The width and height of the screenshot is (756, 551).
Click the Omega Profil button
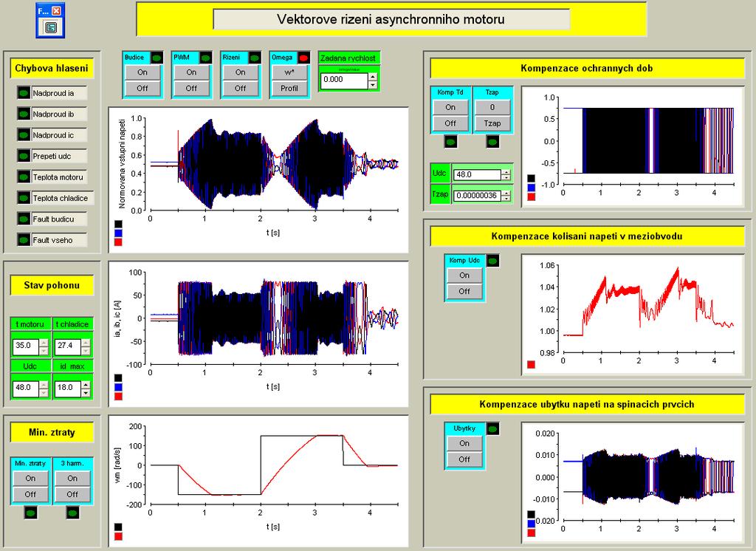[x=289, y=89]
